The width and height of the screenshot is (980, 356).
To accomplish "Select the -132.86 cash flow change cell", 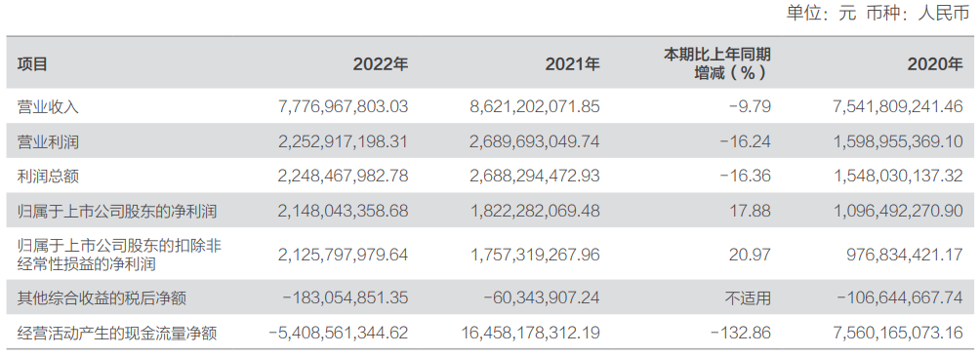I will tap(741, 334).
